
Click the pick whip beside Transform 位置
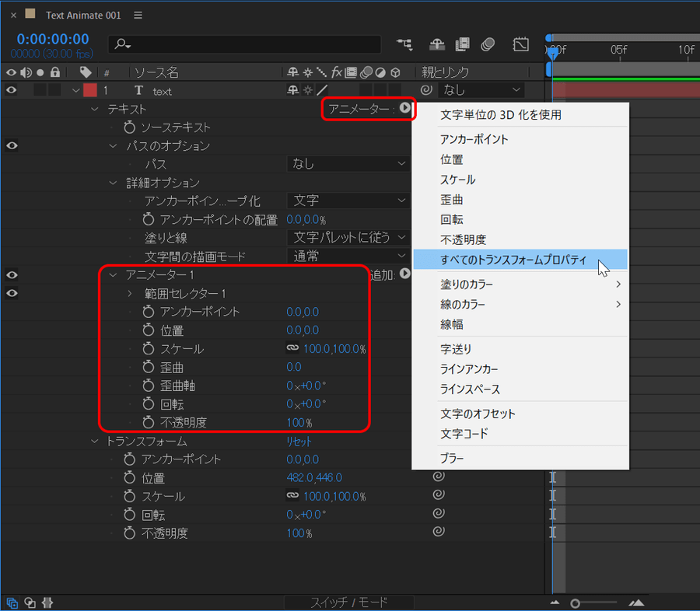(439, 477)
